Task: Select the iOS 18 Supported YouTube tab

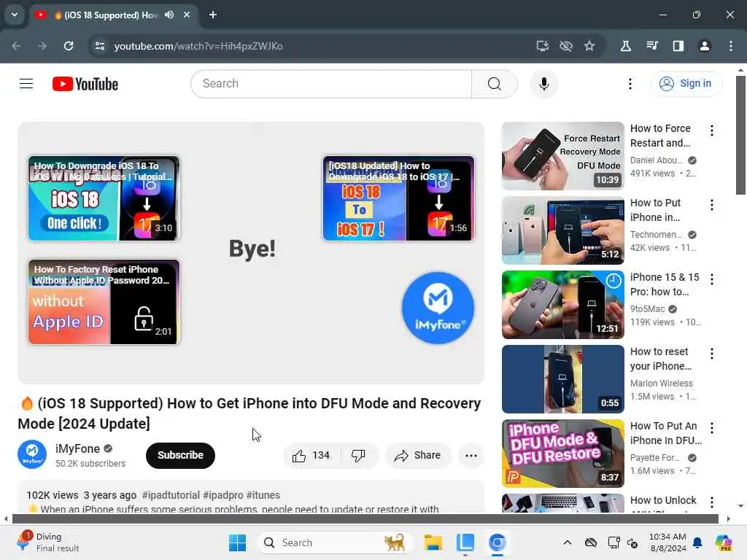Action: click(x=112, y=15)
